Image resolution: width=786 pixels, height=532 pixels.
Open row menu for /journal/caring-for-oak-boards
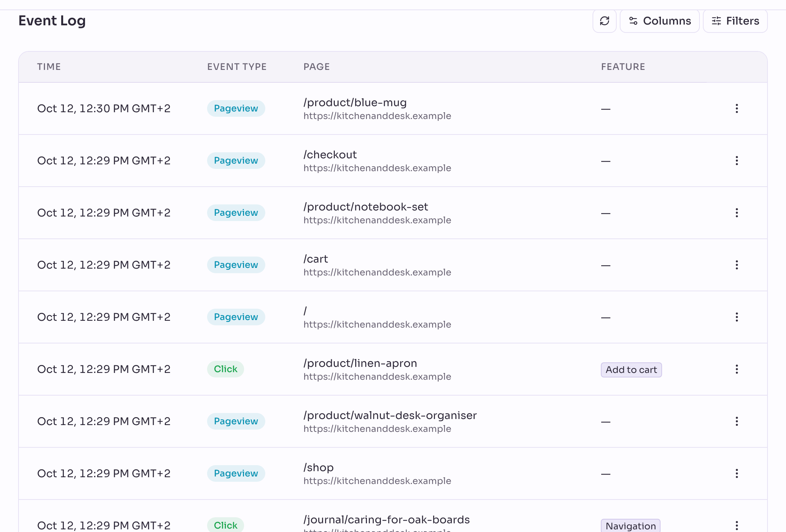click(x=736, y=525)
